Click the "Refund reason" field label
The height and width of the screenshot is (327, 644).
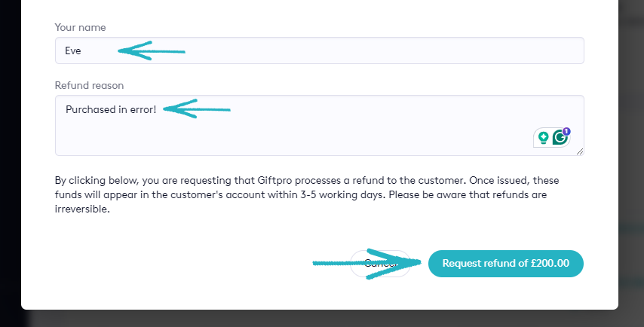[89, 85]
